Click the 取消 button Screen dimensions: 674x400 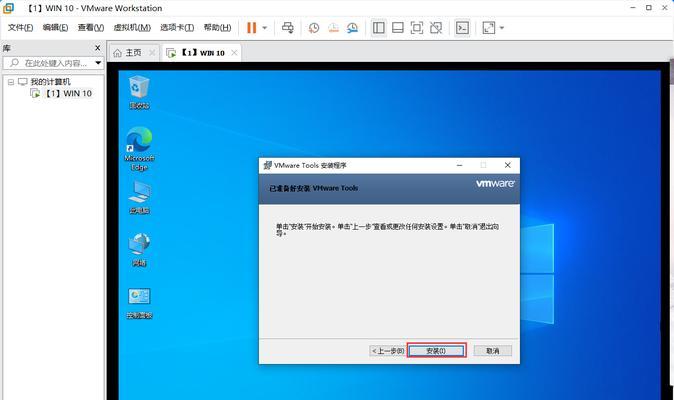(x=493, y=351)
